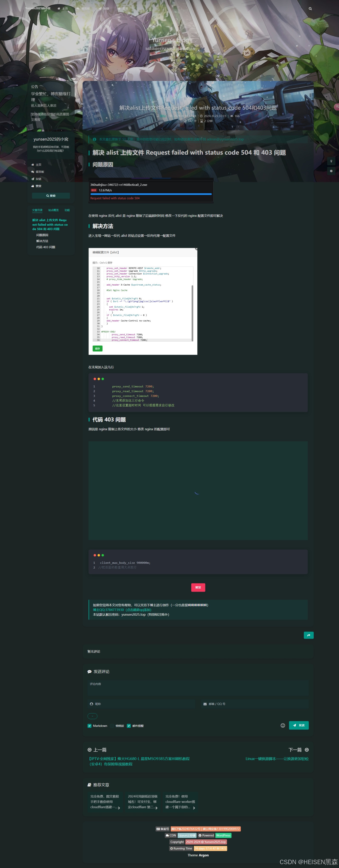Open recommended article 完全免费，图文教程
Image resolution: width=339 pixels, height=868 pixels.
tap(105, 802)
